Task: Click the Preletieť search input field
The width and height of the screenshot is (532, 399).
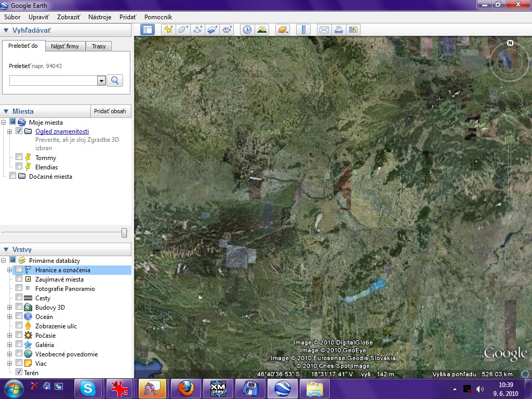Action: [x=54, y=81]
